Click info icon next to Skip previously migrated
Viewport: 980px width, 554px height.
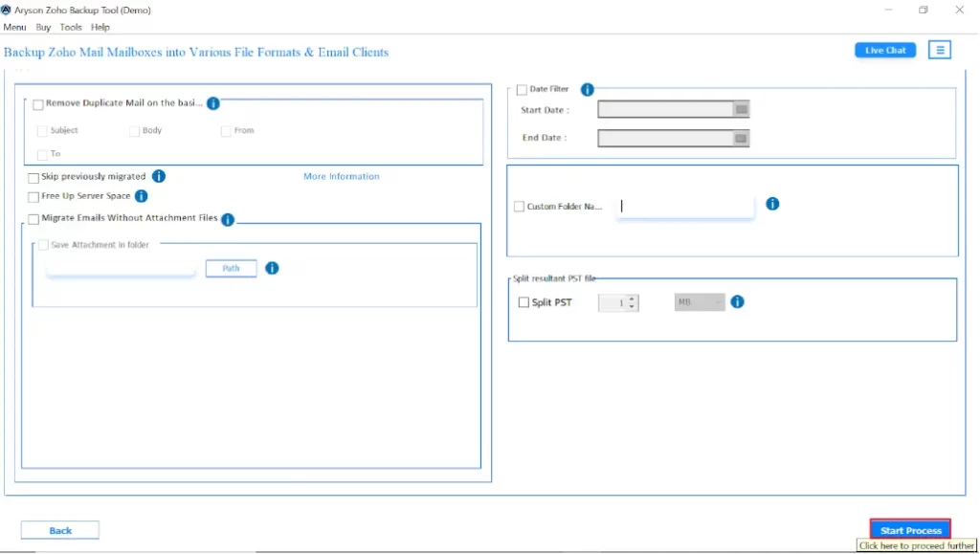click(x=159, y=176)
